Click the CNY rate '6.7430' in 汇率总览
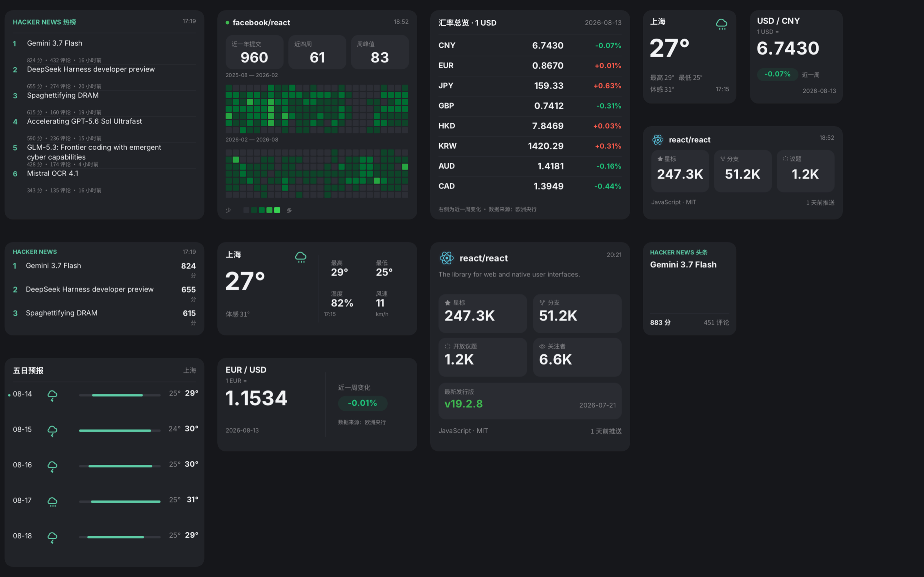Image resolution: width=924 pixels, height=577 pixels. click(x=548, y=45)
